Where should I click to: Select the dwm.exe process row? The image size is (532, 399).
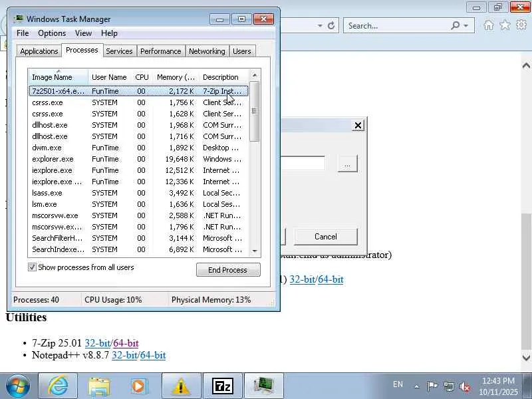pyautogui.click(x=138, y=148)
